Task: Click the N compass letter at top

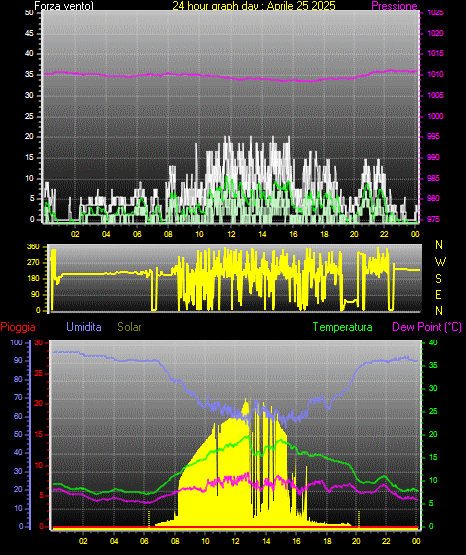Action: 439,245
